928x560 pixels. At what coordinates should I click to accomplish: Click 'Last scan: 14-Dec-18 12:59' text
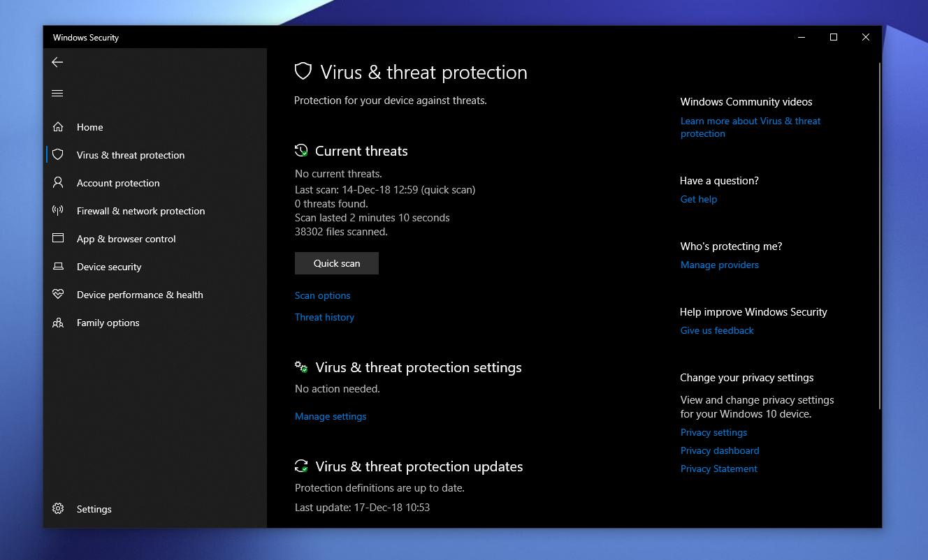[x=385, y=190]
